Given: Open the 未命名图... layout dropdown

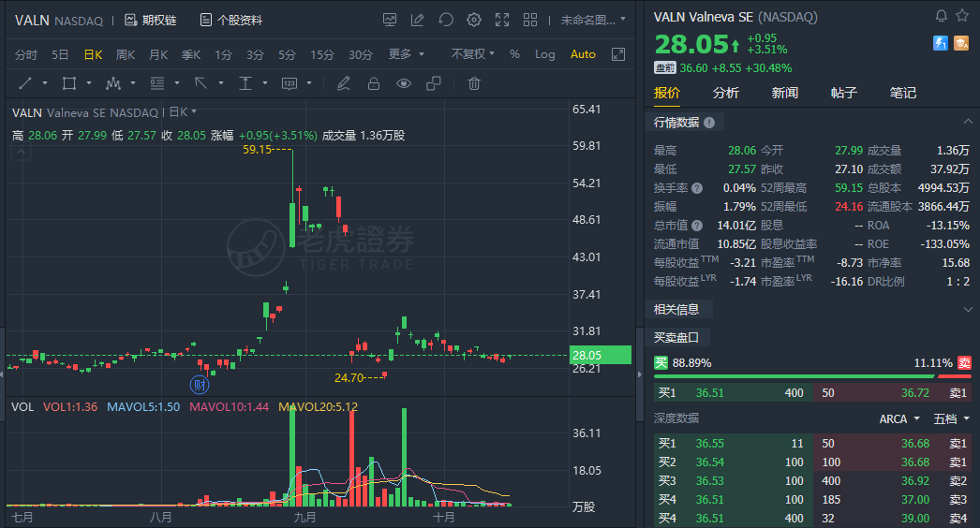Looking at the screenshot, I should pos(592,20).
